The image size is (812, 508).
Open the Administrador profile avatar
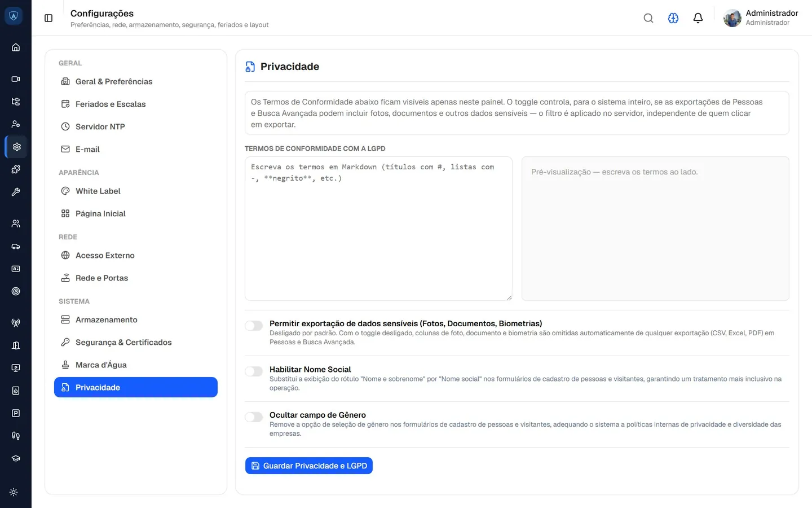point(732,18)
